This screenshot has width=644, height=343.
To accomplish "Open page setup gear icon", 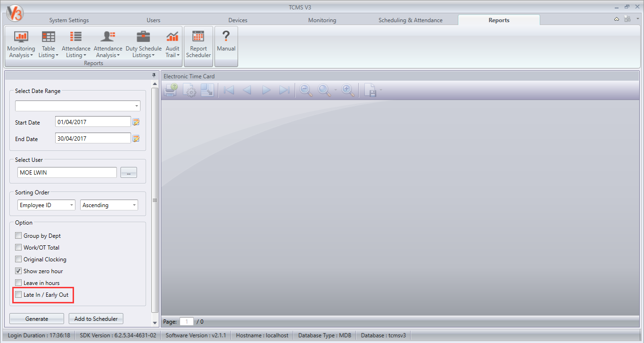I will tap(190, 90).
